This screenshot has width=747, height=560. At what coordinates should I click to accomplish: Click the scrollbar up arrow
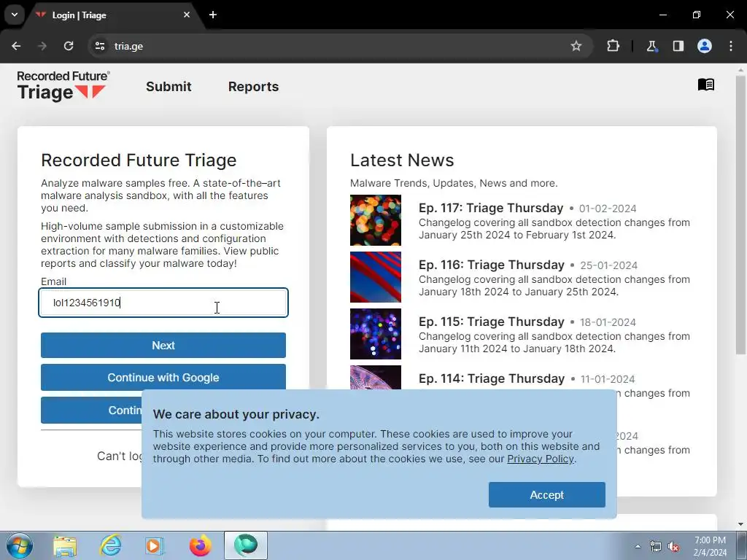740,70
